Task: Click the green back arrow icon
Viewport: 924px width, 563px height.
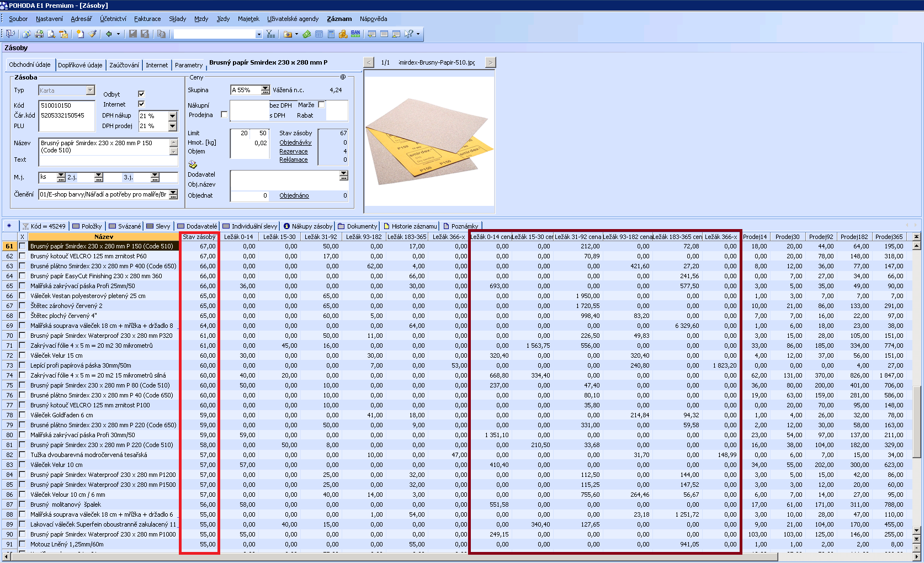Action: (109, 34)
